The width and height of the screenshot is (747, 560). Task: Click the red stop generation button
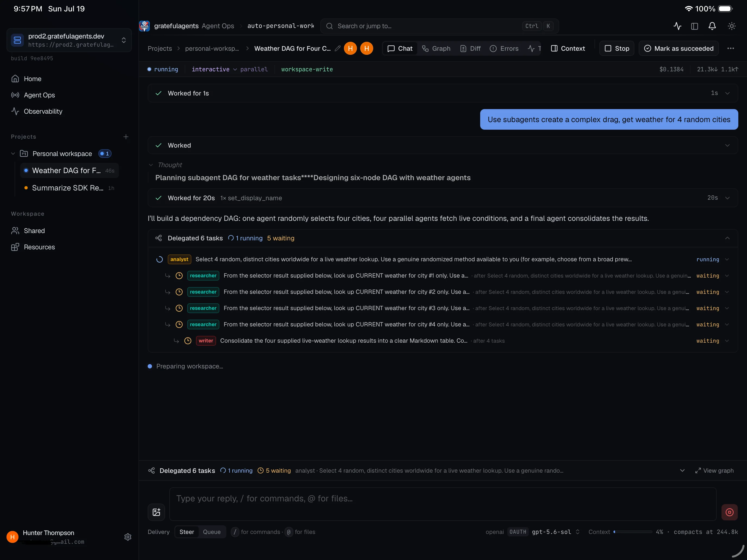click(729, 512)
